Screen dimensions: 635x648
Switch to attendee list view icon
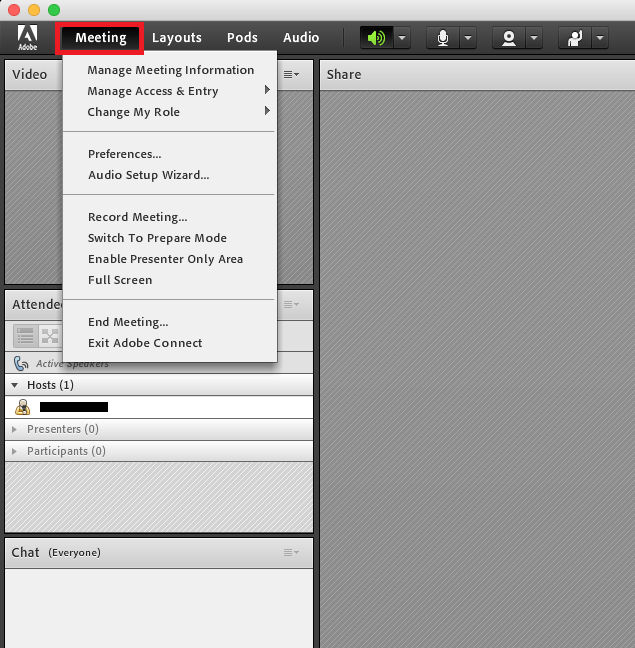click(x=26, y=336)
